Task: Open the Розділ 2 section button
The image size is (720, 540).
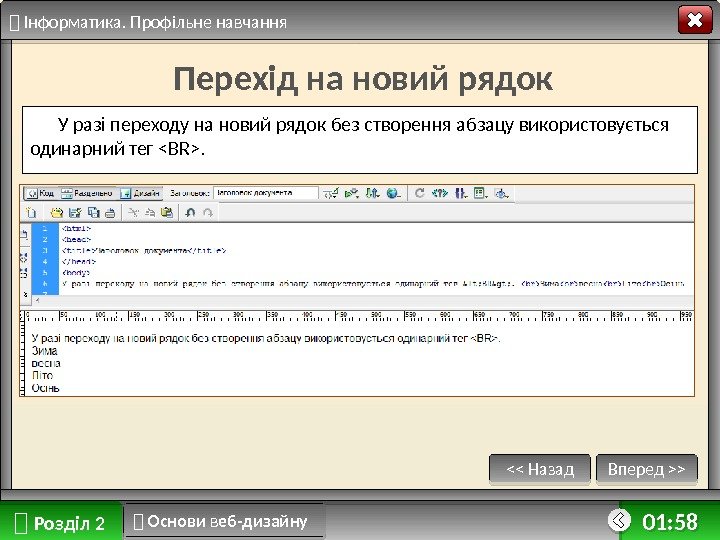Action: (x=61, y=522)
